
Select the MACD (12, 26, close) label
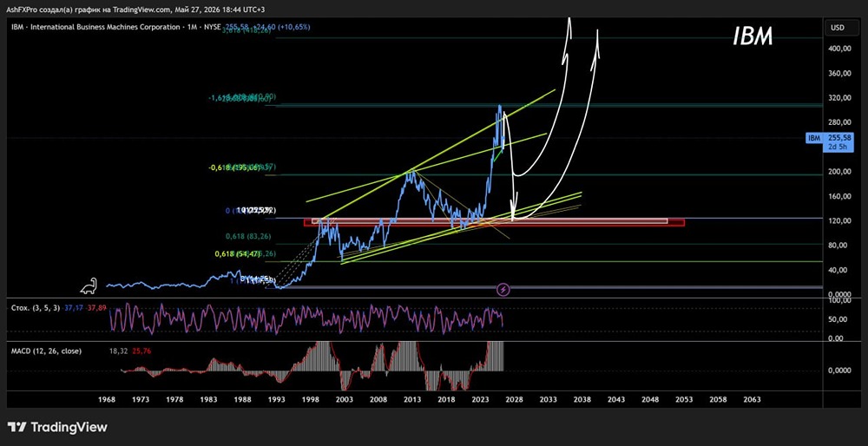pos(48,351)
